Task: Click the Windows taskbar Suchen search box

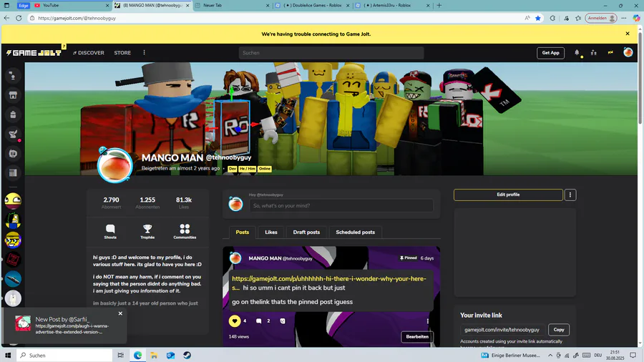Action: [64, 355]
